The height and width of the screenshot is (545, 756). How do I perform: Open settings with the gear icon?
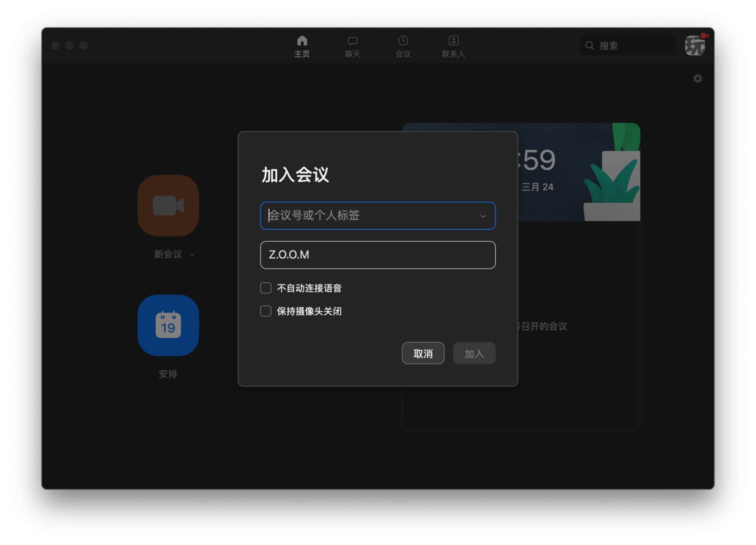pyautogui.click(x=697, y=78)
